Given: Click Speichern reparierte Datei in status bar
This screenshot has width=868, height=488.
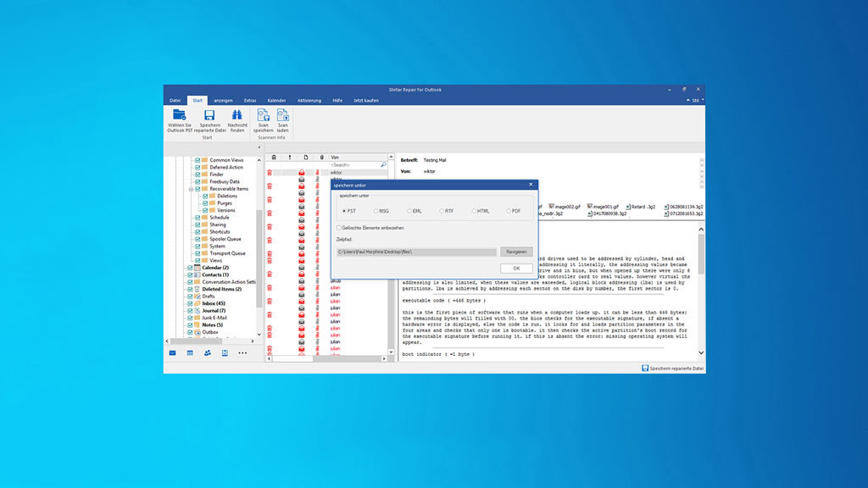Looking at the screenshot, I should coord(672,368).
